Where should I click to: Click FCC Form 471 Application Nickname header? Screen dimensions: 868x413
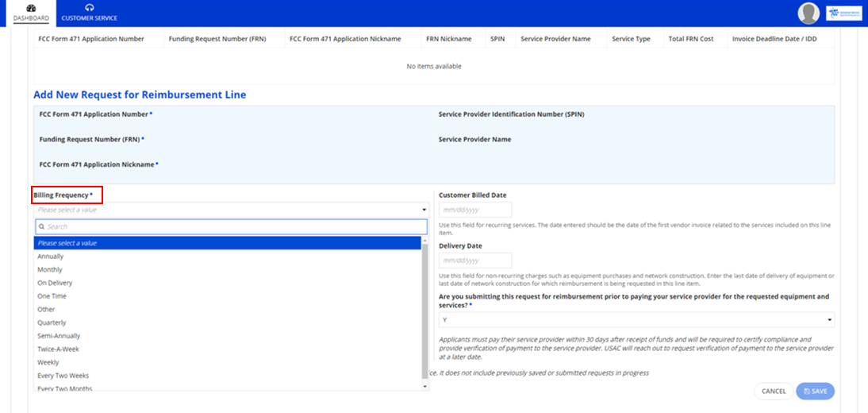[345, 39]
